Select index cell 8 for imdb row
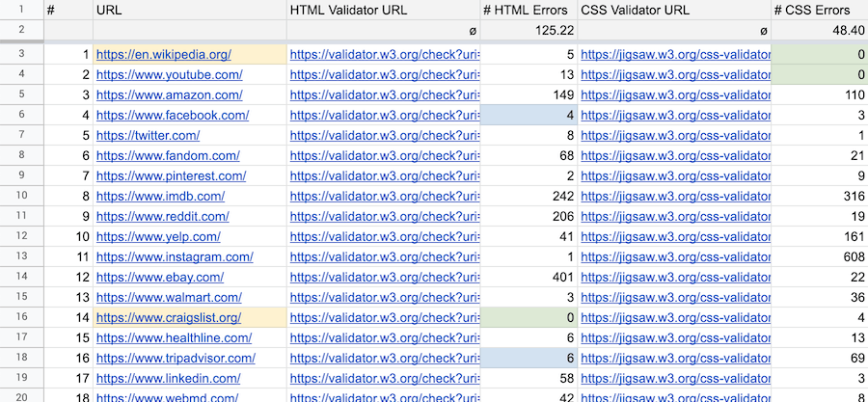Image resolution: width=868 pixels, height=402 pixels. (x=68, y=197)
